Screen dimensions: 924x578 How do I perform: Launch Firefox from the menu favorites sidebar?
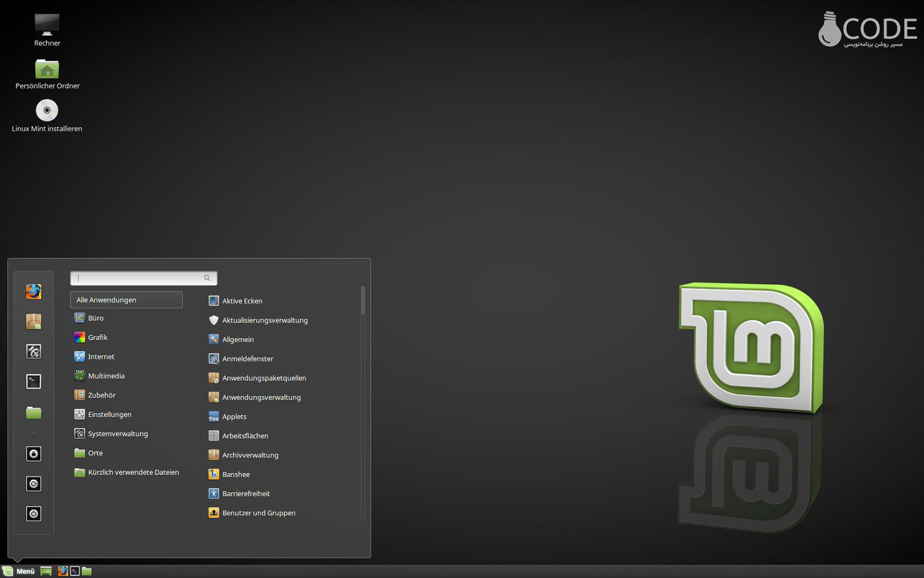33,291
